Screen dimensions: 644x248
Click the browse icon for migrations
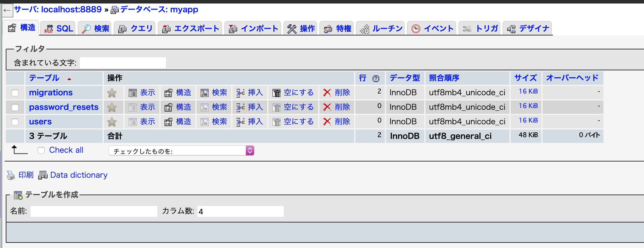[133, 93]
